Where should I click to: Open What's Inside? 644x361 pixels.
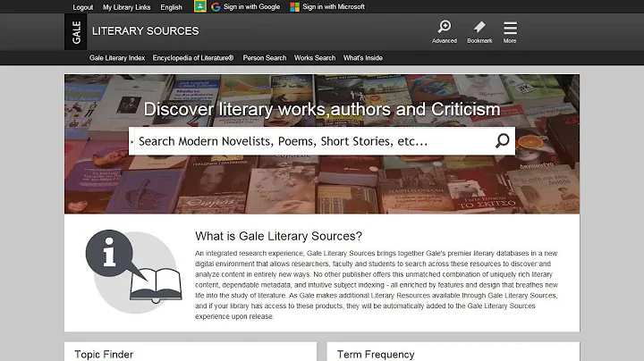pyautogui.click(x=363, y=58)
